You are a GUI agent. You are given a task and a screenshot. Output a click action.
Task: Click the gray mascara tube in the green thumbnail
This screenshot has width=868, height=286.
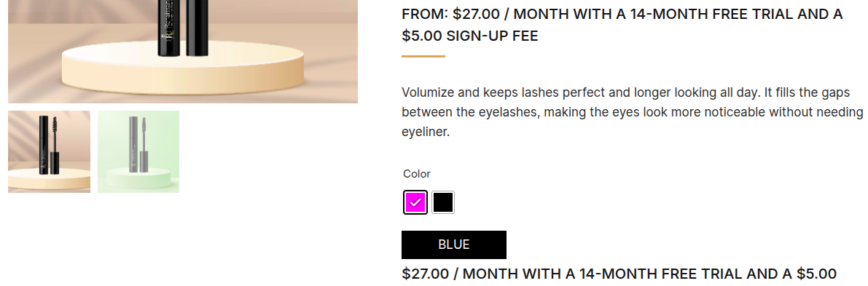pyautogui.click(x=133, y=144)
